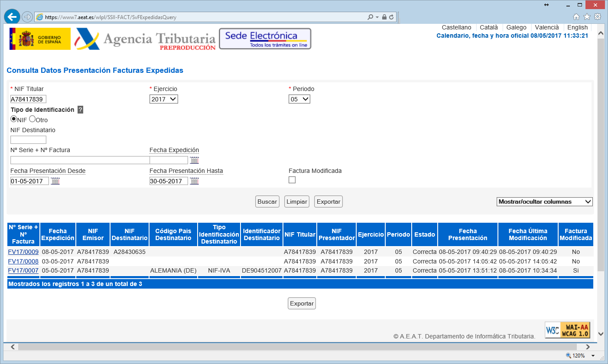This screenshot has width=608, height=364.
Task: Click the Fecha Presentación Desde field
Action: coord(29,181)
